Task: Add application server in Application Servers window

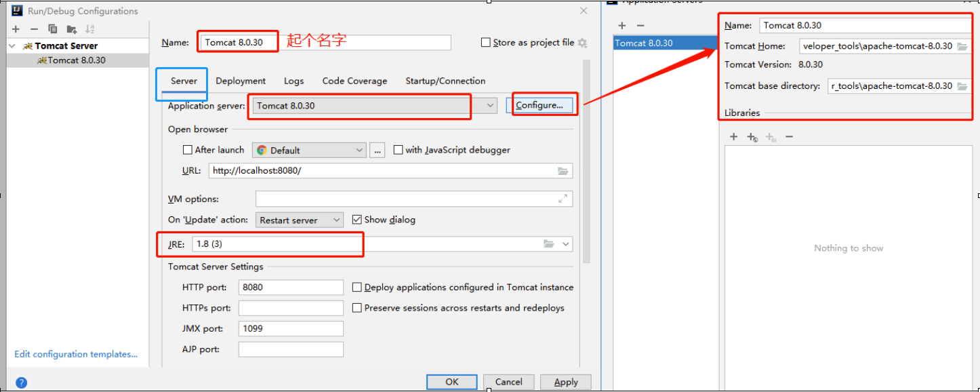Action: [x=621, y=25]
